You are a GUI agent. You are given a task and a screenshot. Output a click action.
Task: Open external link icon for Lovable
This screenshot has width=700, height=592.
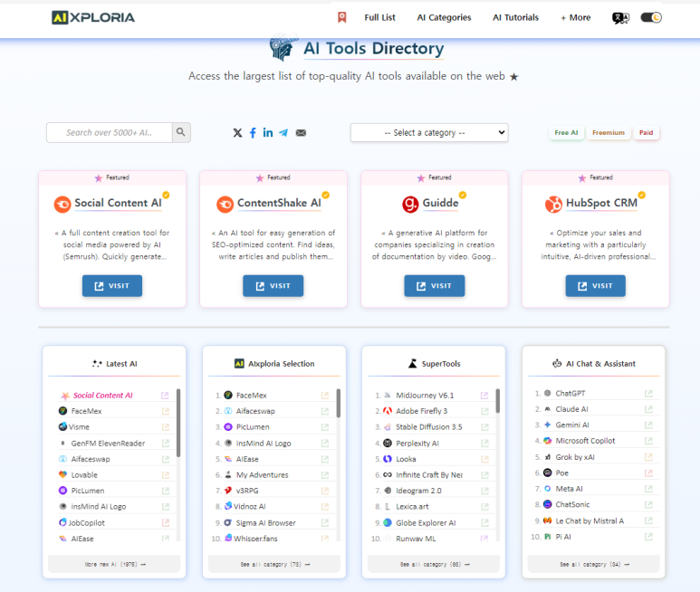166,475
